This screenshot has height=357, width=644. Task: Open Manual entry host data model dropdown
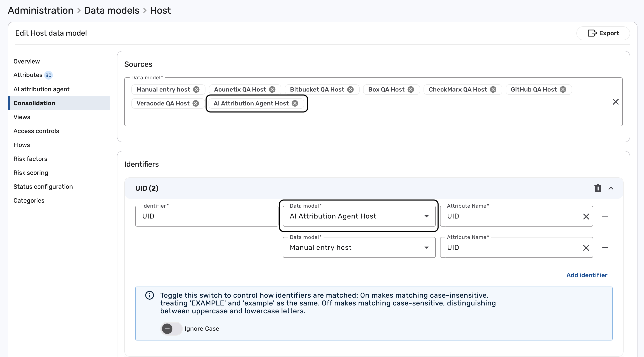pyautogui.click(x=359, y=247)
